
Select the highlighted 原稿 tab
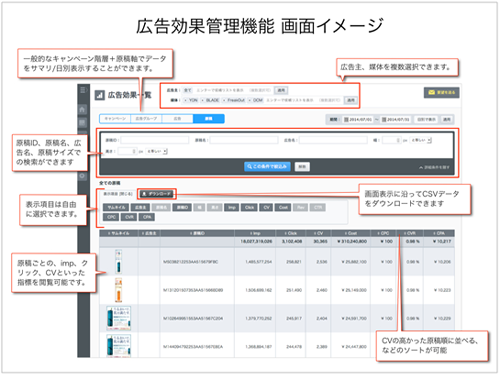click(x=209, y=119)
